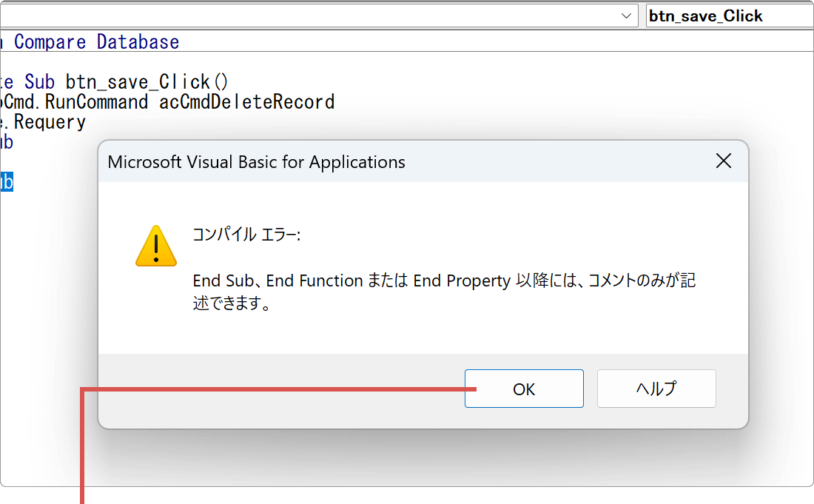The image size is (814, 504).
Task: Place cursor on the Requery code line
Action: click(x=49, y=122)
